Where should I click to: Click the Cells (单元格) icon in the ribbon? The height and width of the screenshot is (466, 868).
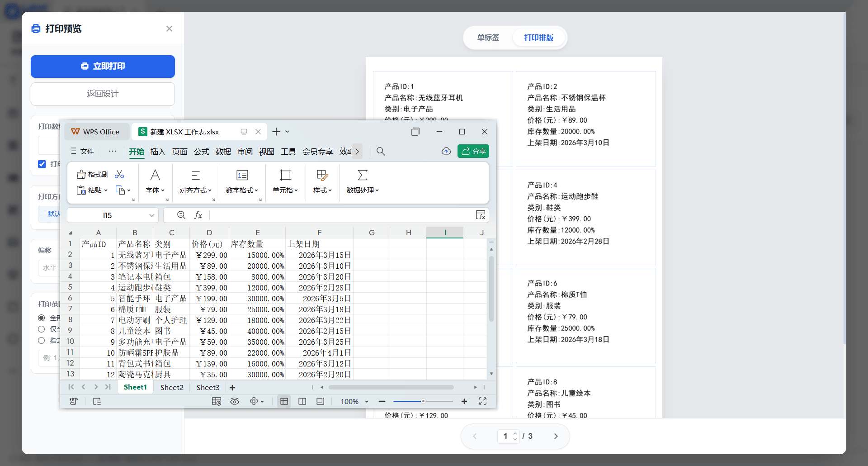[x=285, y=175]
